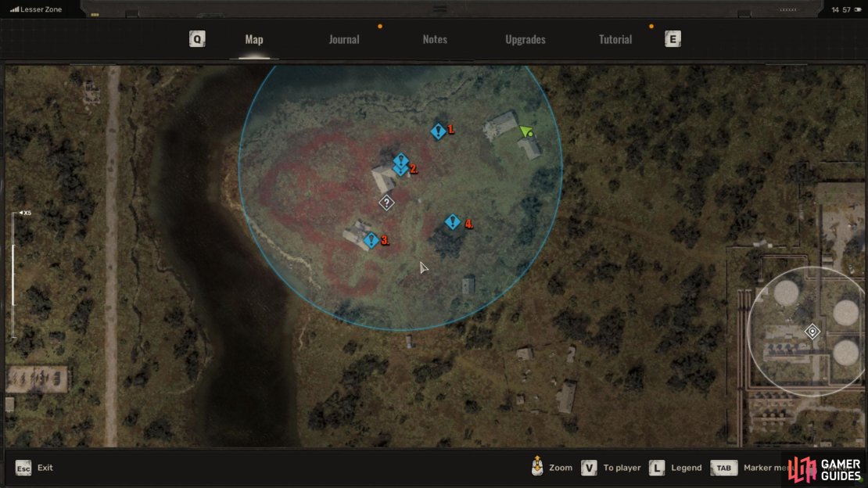Image resolution: width=868 pixels, height=488 pixels.
Task: Select the white diamond location marker in tank facility
Action: point(812,332)
